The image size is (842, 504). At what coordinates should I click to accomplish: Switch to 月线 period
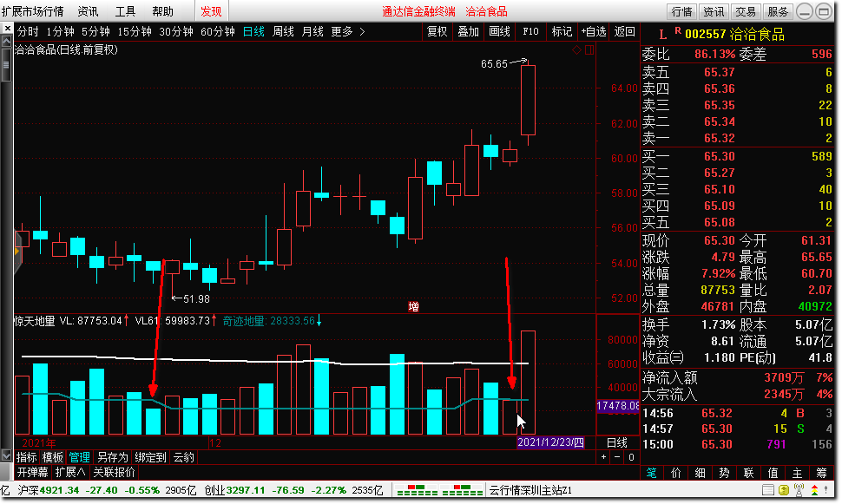point(312,32)
